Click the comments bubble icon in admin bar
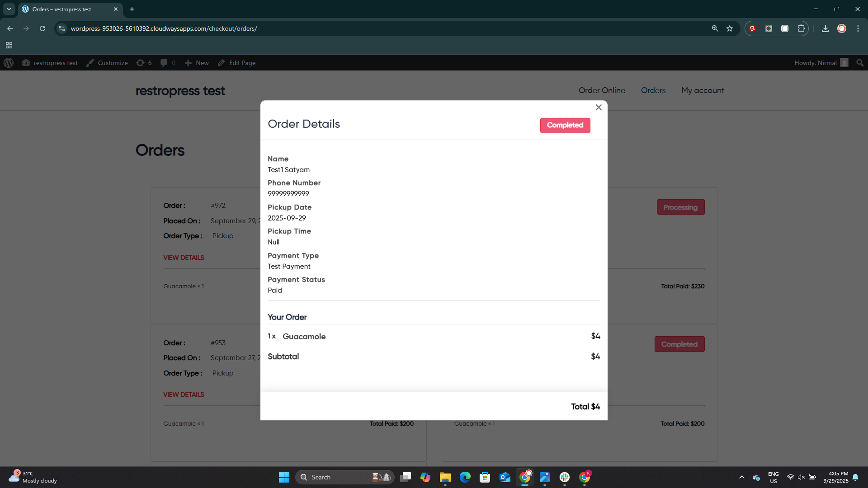Image resolution: width=868 pixels, height=488 pixels. pyautogui.click(x=164, y=63)
